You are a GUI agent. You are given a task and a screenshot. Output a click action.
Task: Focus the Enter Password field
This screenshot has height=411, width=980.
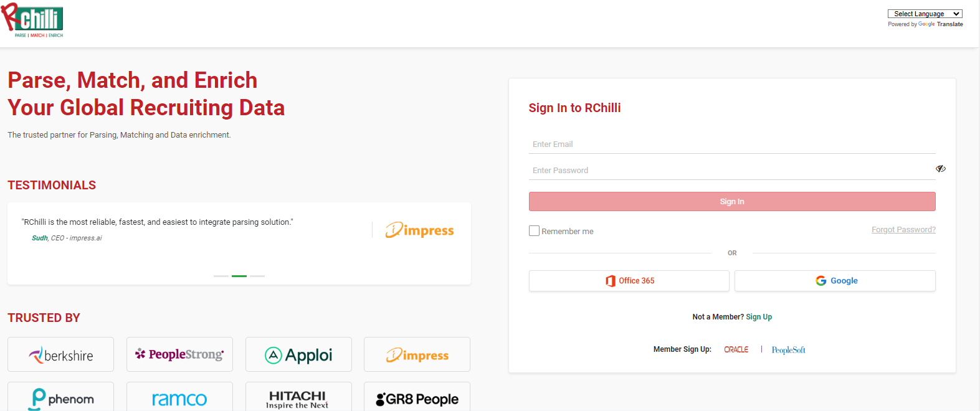pyautogui.click(x=730, y=170)
